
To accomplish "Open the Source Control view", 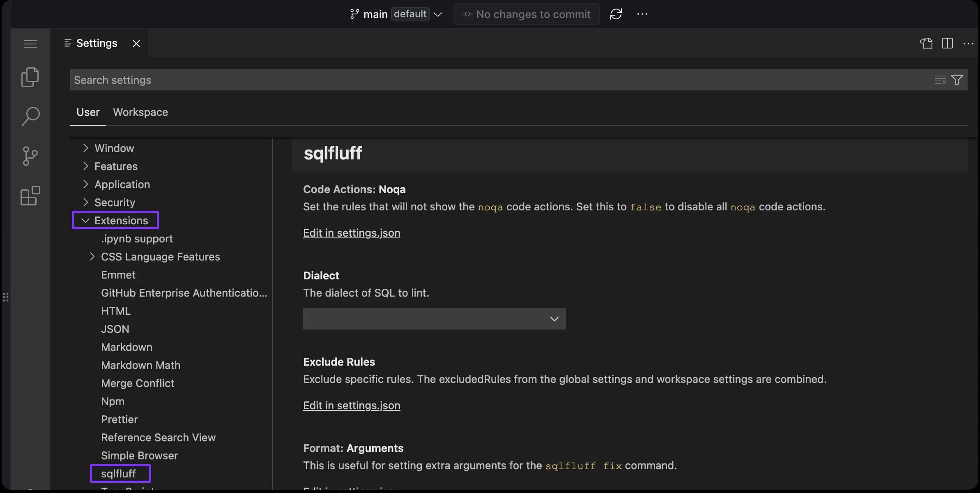I will [30, 156].
